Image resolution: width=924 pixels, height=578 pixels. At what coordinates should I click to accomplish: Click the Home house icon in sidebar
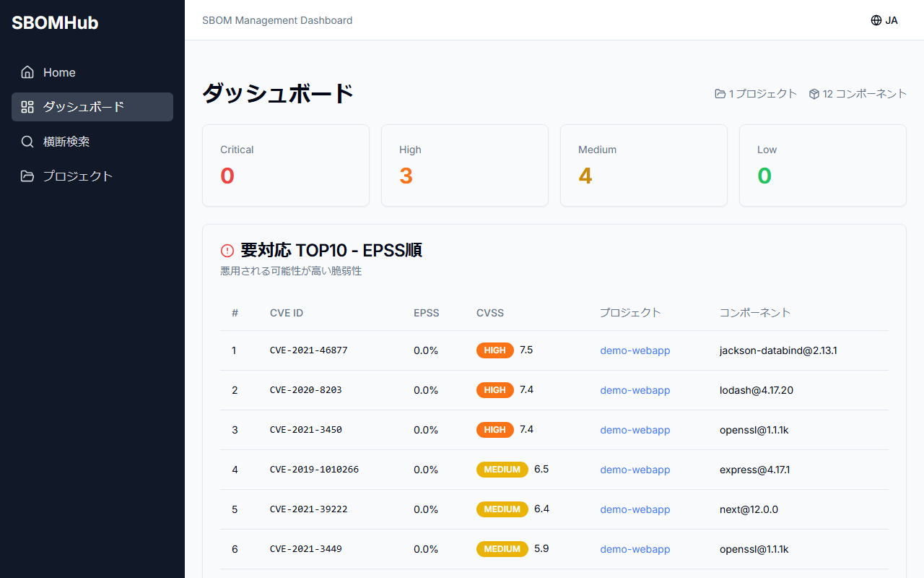click(x=27, y=72)
